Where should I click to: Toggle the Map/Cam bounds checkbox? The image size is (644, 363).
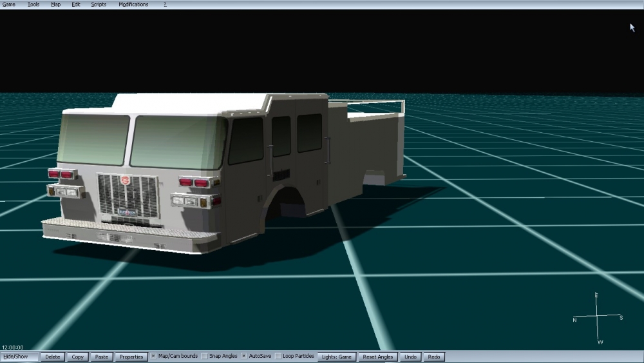[154, 357]
